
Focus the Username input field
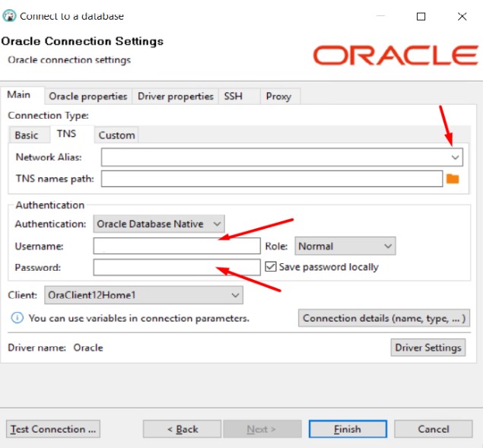pyautogui.click(x=176, y=246)
